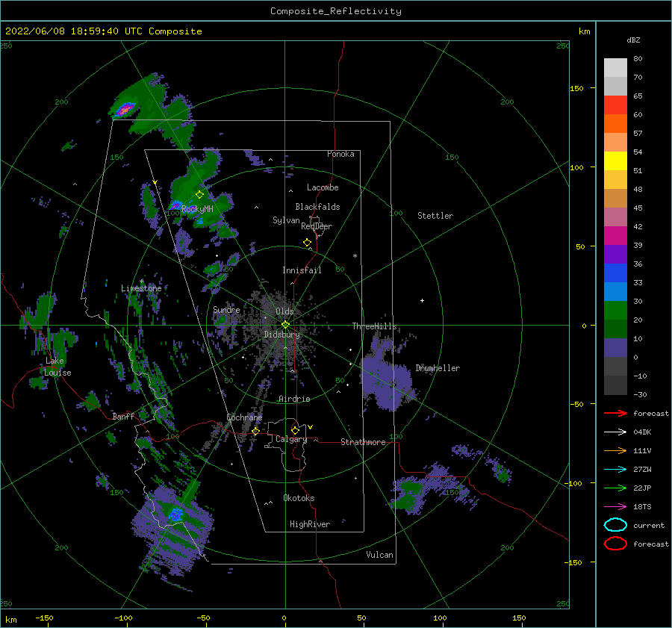Select the 10 dBZ slate purple swatch
The height and width of the screenshot is (628, 672).
[x=615, y=348]
